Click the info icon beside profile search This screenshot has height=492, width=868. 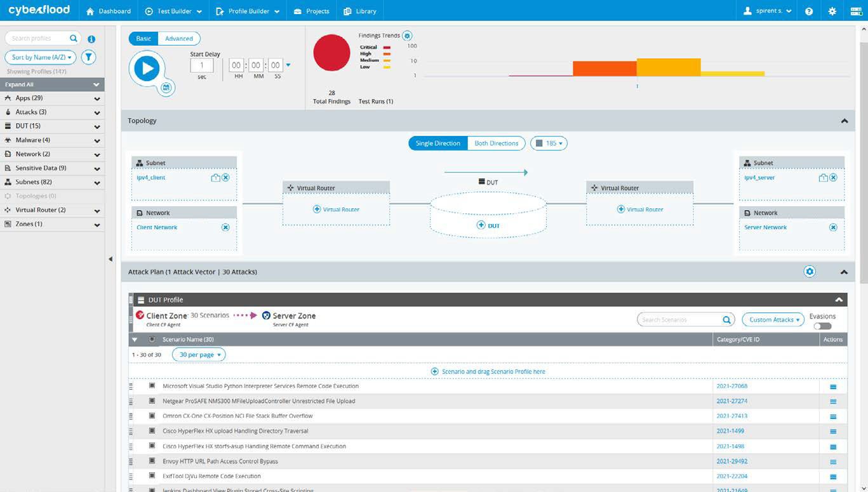pyautogui.click(x=91, y=39)
